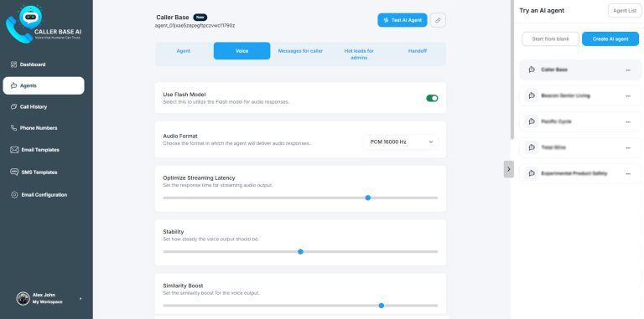
Task: Copy agent link via chain icon
Action: [439, 20]
